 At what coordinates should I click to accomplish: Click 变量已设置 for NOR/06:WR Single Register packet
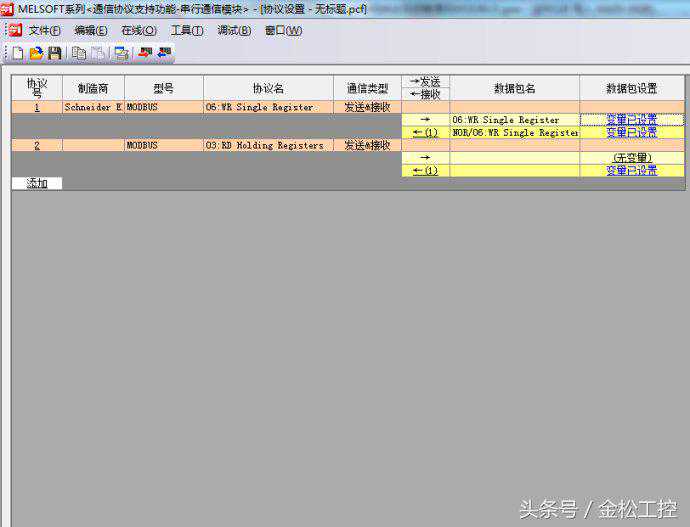point(631,132)
